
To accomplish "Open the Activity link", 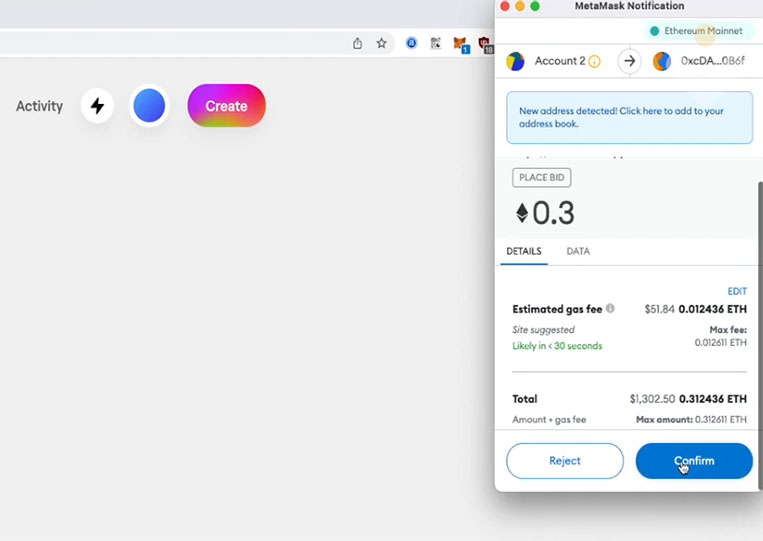I will (x=39, y=106).
